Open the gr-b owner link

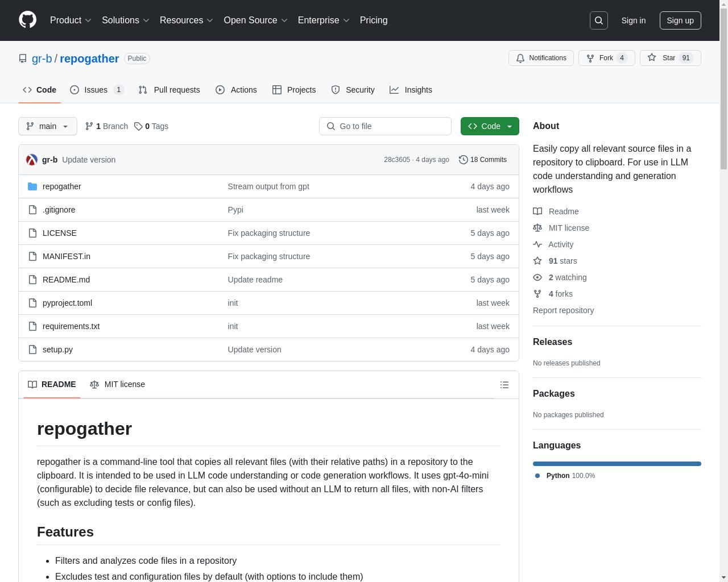pos(42,59)
